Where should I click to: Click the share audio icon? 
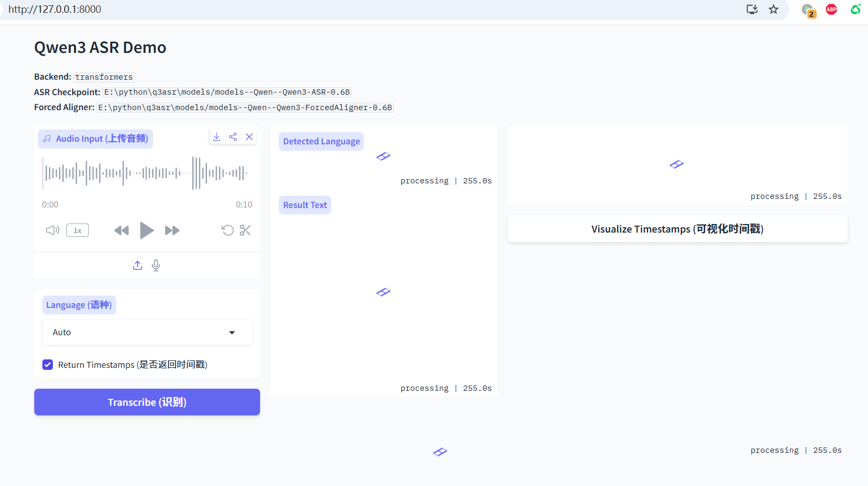tap(233, 137)
